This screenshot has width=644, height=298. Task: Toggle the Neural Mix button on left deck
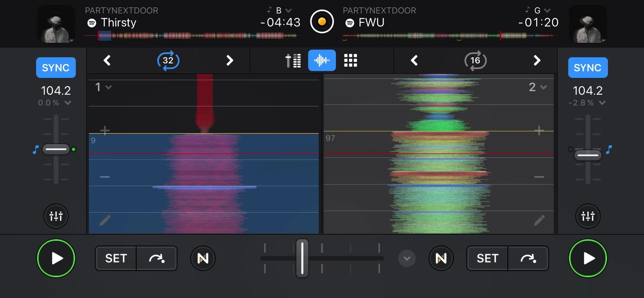(x=203, y=258)
